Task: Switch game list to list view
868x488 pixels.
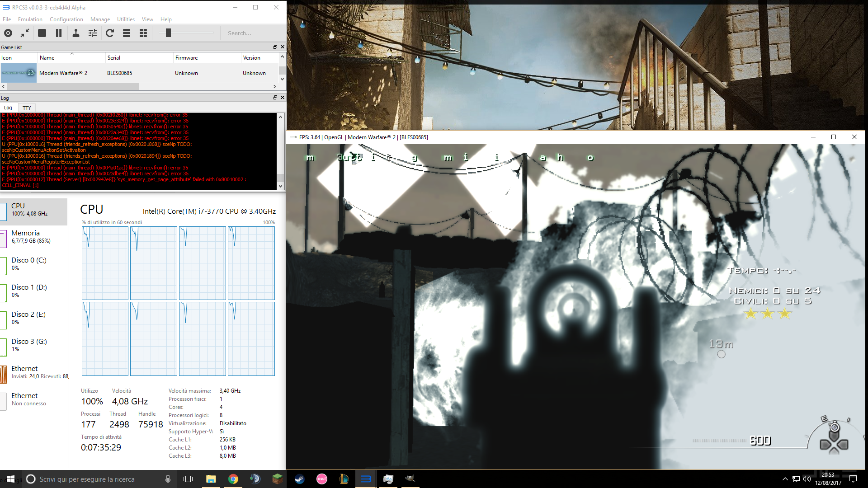Action: tap(127, 33)
